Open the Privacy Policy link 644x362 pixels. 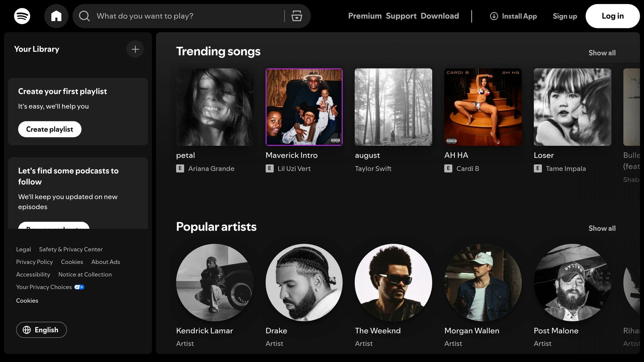pos(34,262)
